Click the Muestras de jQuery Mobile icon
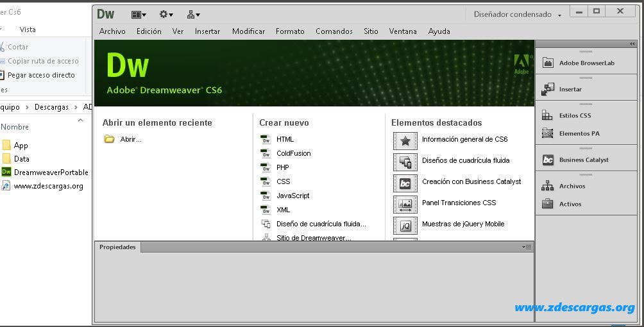This screenshot has width=644, height=327. (405, 226)
